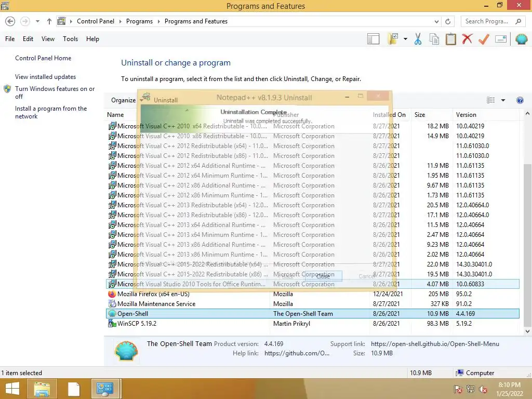Open Open-Shell settings shell icon

point(522,39)
